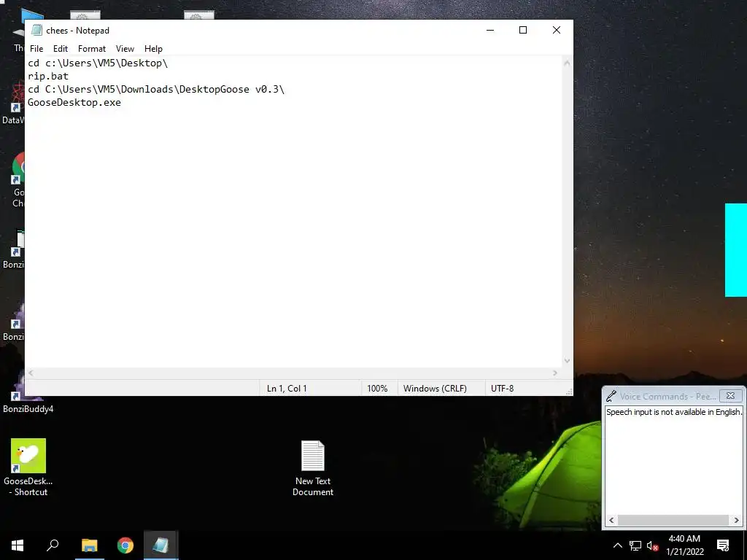Click the Voice Commands pen icon

point(611,396)
